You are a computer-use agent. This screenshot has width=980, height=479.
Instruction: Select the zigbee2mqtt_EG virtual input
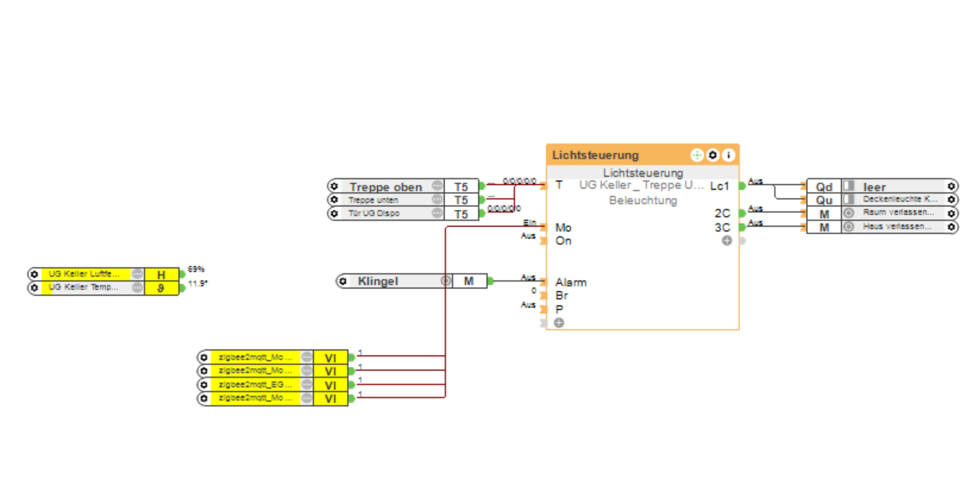[x=273, y=385]
